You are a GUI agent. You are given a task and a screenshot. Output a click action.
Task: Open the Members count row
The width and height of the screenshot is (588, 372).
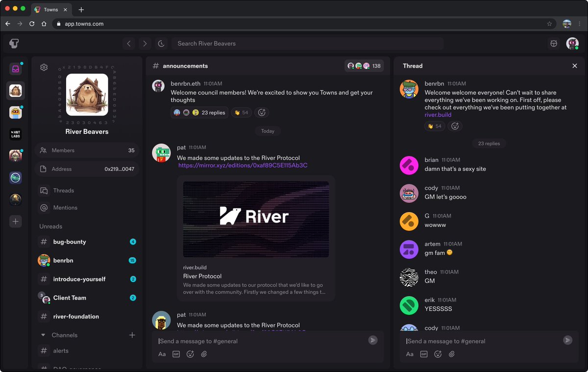87,150
